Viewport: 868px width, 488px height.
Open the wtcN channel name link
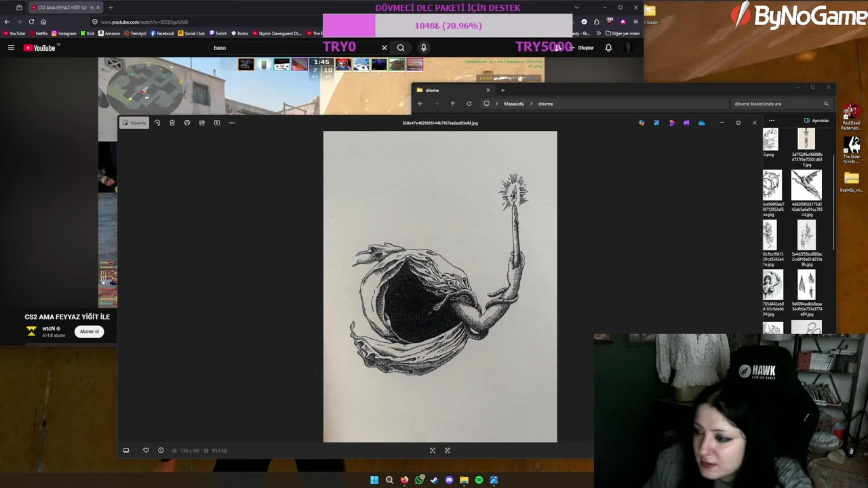click(x=48, y=329)
